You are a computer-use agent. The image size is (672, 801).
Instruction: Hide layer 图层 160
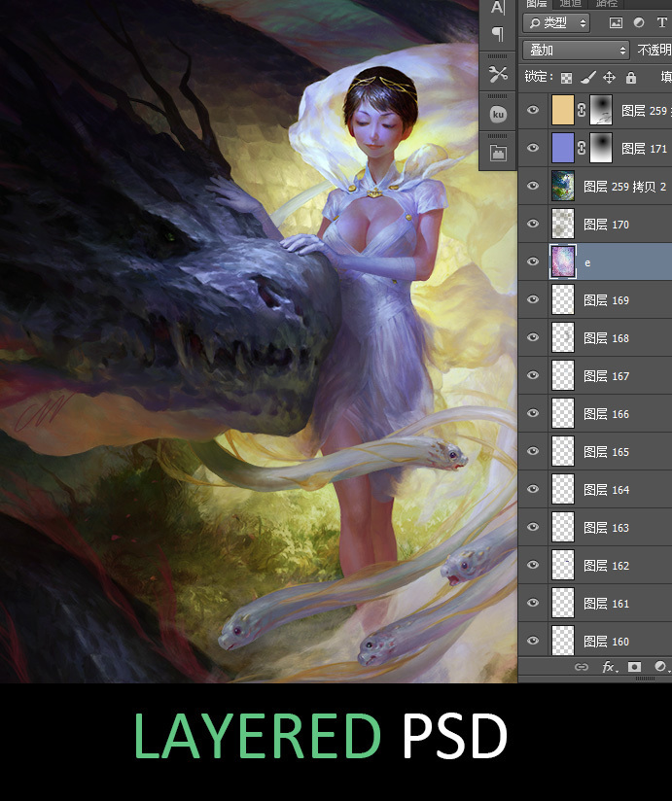pyautogui.click(x=533, y=640)
